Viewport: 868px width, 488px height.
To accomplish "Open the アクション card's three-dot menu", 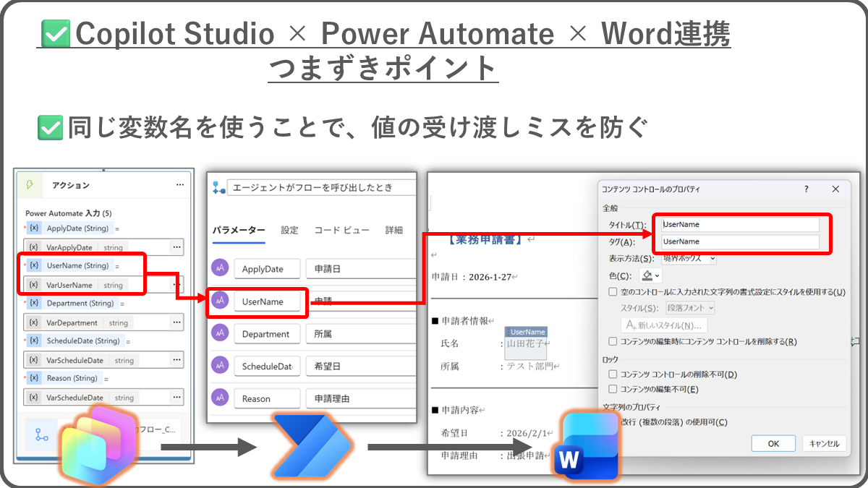I will pos(179,185).
